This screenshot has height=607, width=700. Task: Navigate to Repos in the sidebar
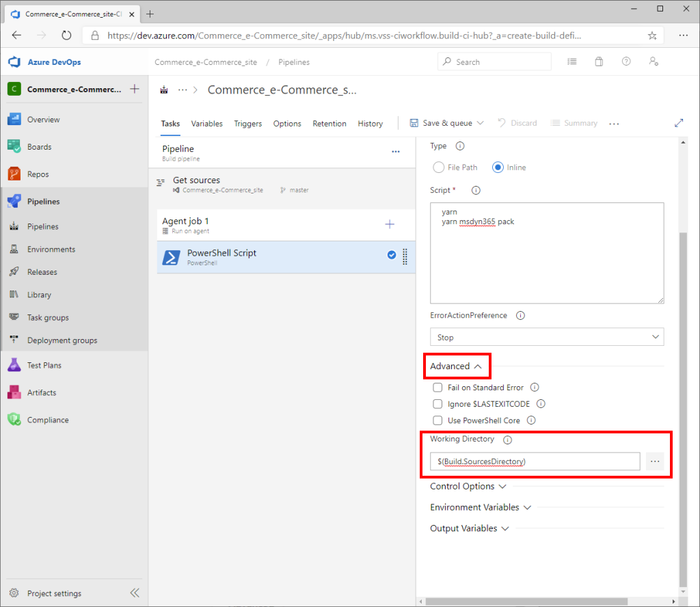pos(38,174)
